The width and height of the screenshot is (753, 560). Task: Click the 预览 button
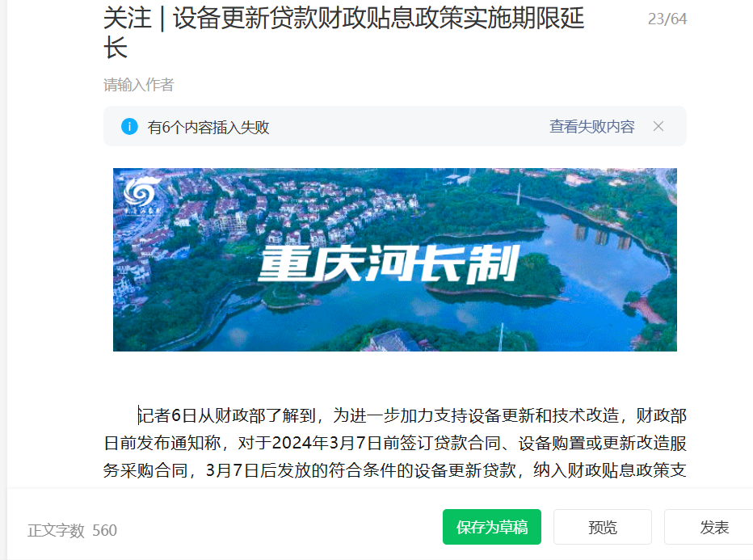602,527
